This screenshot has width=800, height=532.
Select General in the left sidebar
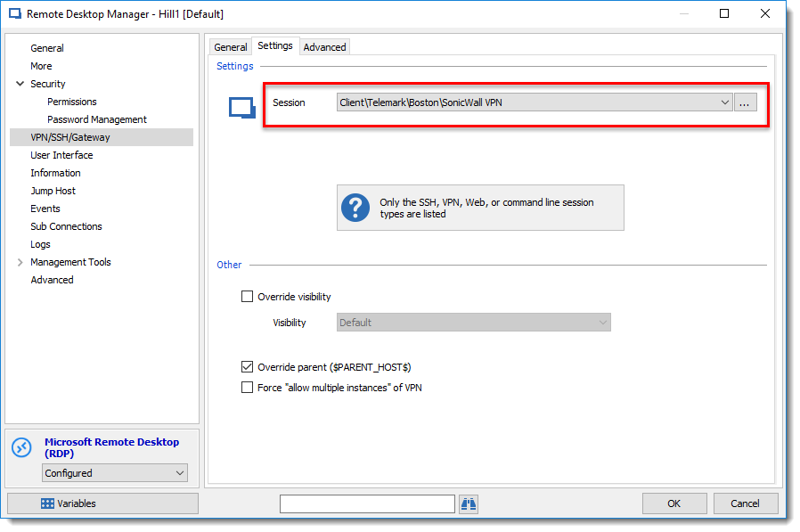coord(47,48)
